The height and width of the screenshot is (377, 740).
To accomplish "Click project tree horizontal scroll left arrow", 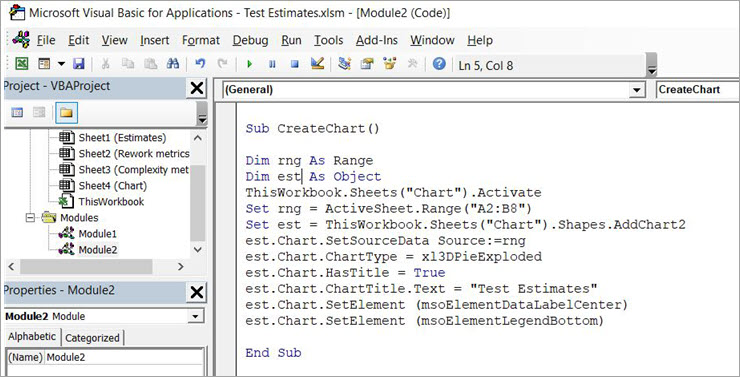I will [11, 267].
